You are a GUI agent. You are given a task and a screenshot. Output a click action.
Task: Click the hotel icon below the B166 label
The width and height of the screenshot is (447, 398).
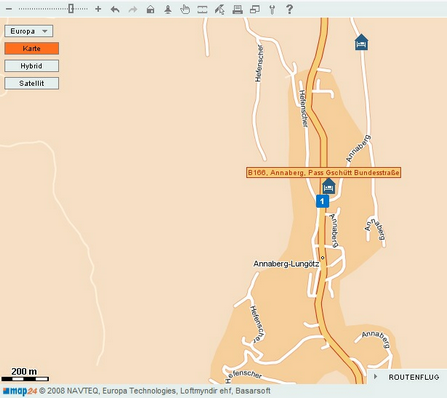tap(329, 186)
